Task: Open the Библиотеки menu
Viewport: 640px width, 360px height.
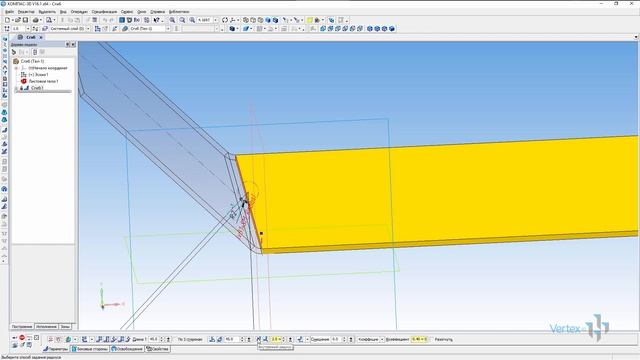Action: click(179, 12)
